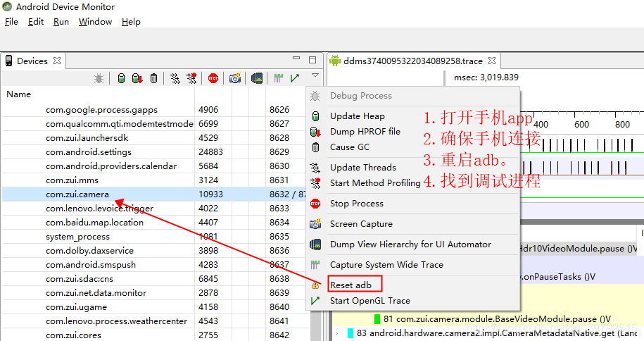Screen dimensions: 644x341
Task: Click the Screen Capture camera toolbar icon
Action: tap(235, 78)
